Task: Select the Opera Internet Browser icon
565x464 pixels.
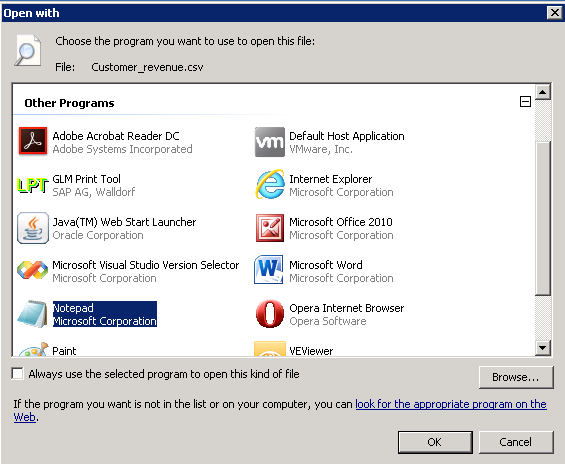Action: (x=270, y=313)
